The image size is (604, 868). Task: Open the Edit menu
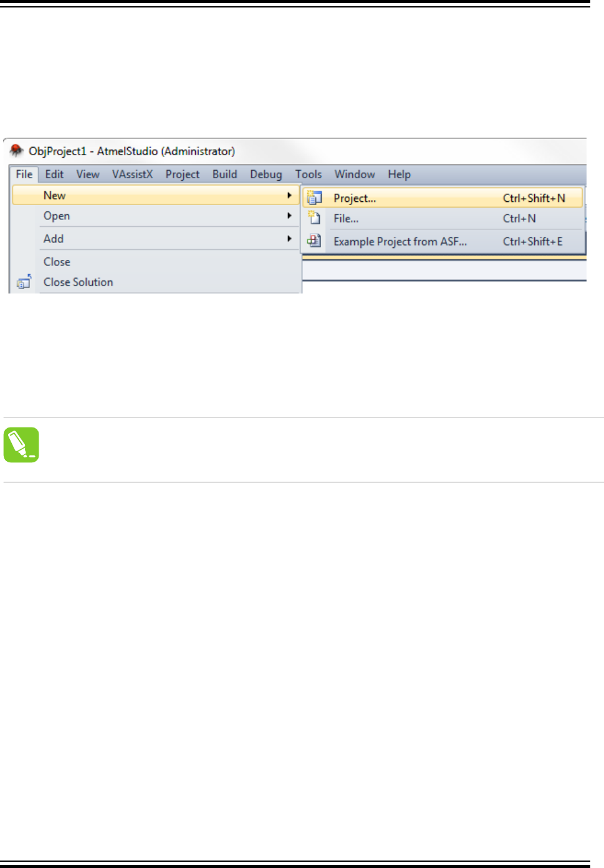(x=54, y=174)
